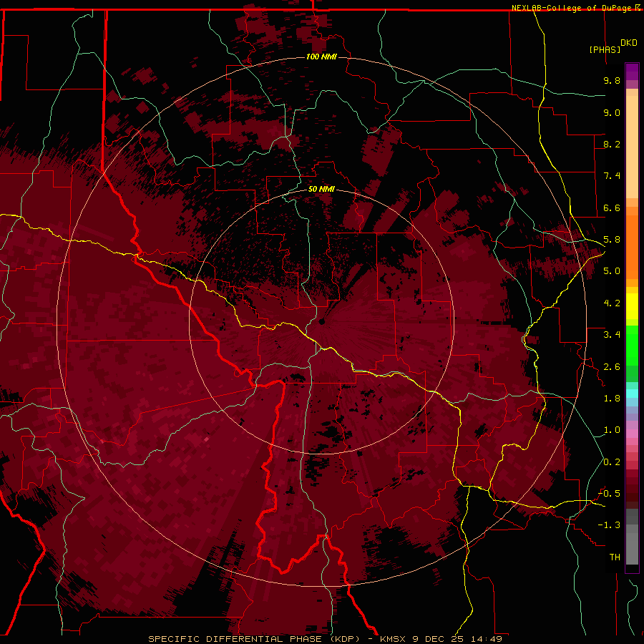644x644 pixels.
Task: Click the TH legend label
Action: 615,557
